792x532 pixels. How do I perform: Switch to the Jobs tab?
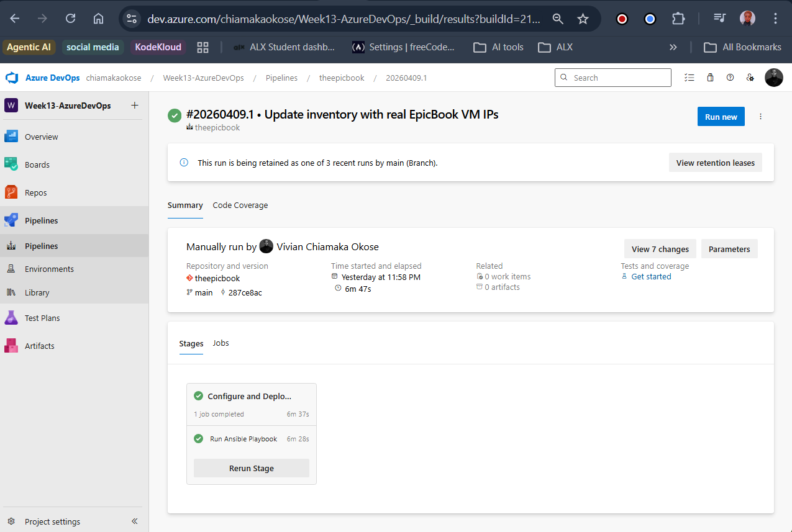tap(221, 343)
